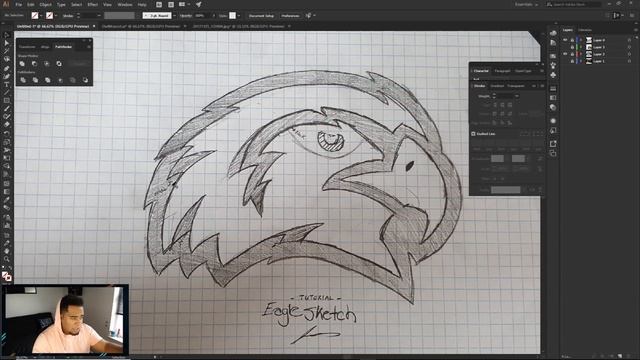Click Minus Front shape mode in Pathfinder
This screenshot has width=640, height=360.
click(34, 64)
